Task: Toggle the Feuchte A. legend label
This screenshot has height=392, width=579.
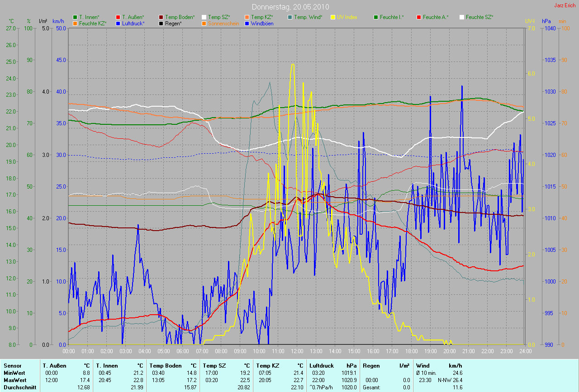Action: click(x=435, y=17)
